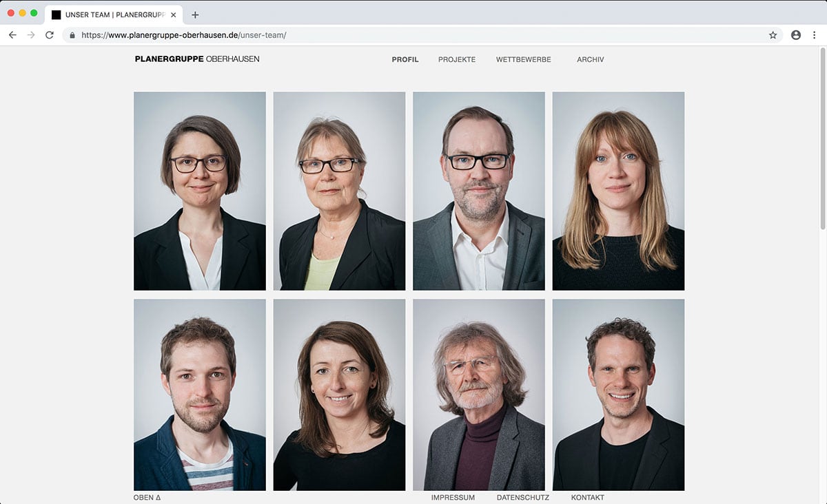Open the Chrome three-dot menu
The image size is (827, 504).
[x=815, y=35]
